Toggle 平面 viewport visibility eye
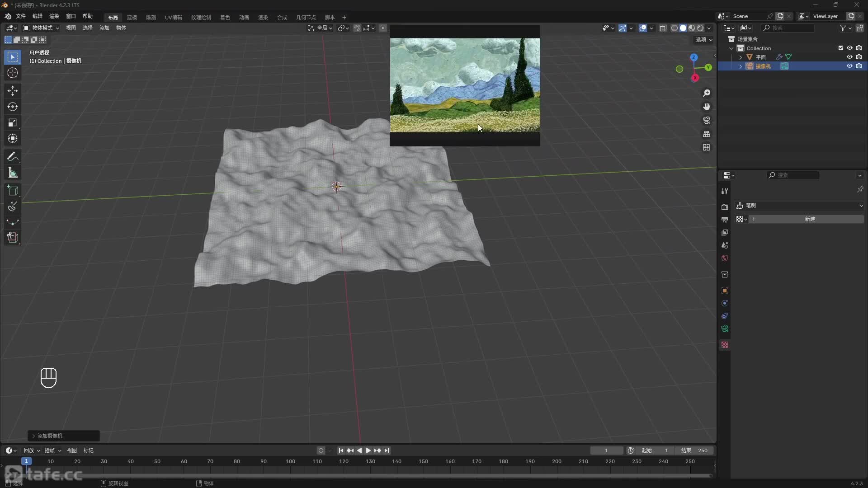Image resolution: width=868 pixels, height=488 pixels. coord(849,57)
